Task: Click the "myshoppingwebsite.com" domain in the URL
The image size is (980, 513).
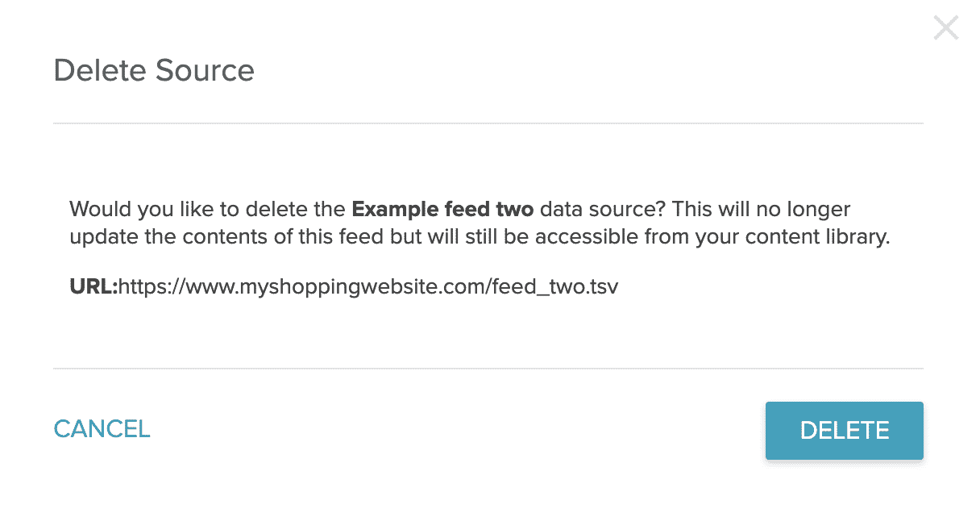Action: [x=355, y=286]
